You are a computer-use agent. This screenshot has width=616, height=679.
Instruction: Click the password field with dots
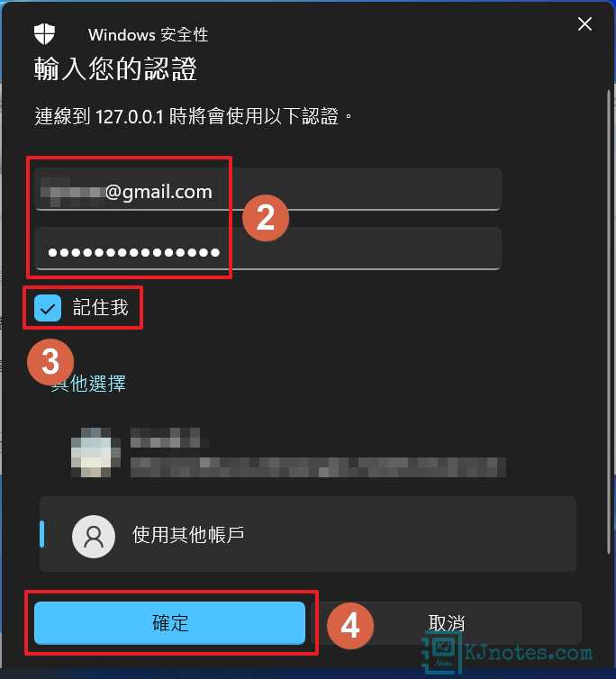[267, 249]
